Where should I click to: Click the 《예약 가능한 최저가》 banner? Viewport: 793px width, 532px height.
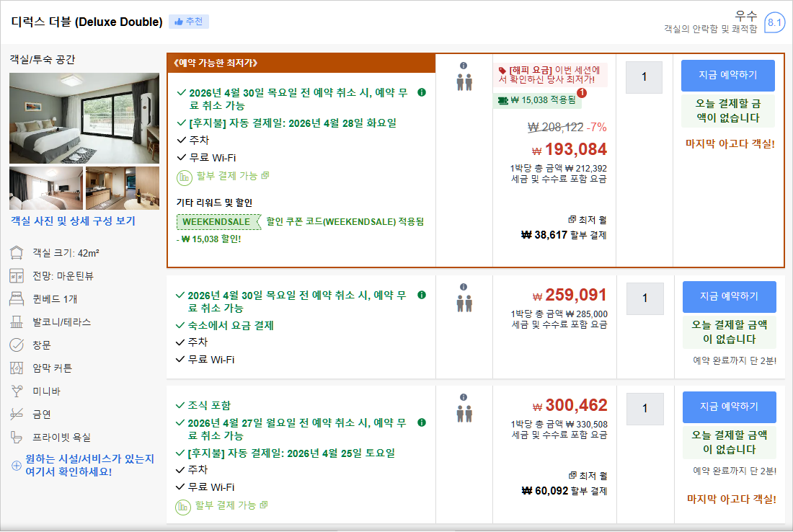[x=301, y=63]
